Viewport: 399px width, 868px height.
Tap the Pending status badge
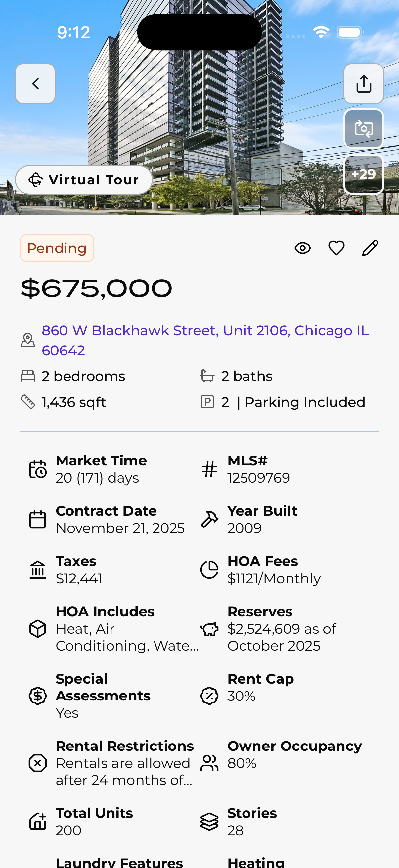point(57,248)
